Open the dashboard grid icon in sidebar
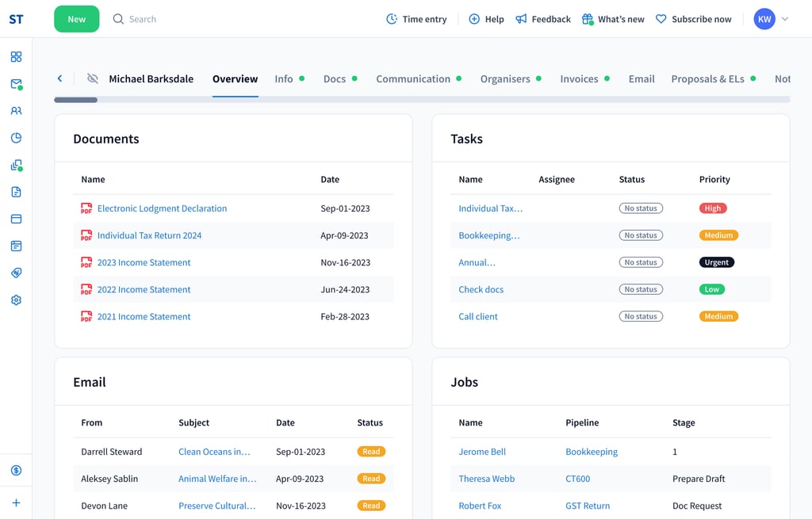The height and width of the screenshot is (519, 812). (x=16, y=57)
